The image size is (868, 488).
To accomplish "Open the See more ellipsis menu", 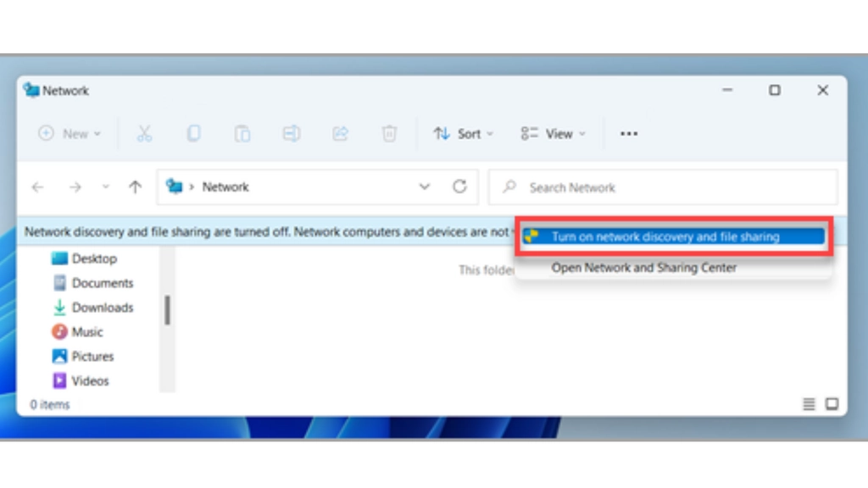I will pos(629,133).
